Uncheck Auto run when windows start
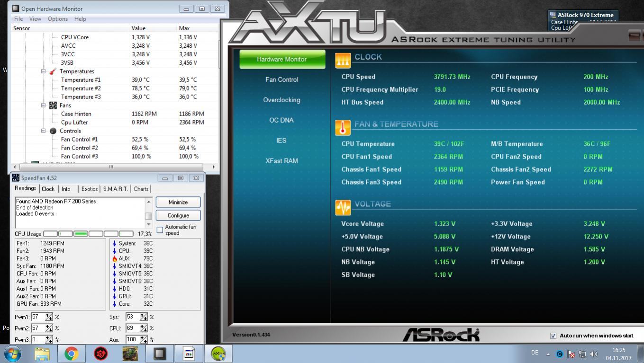This screenshot has width=644, height=363. click(x=553, y=336)
